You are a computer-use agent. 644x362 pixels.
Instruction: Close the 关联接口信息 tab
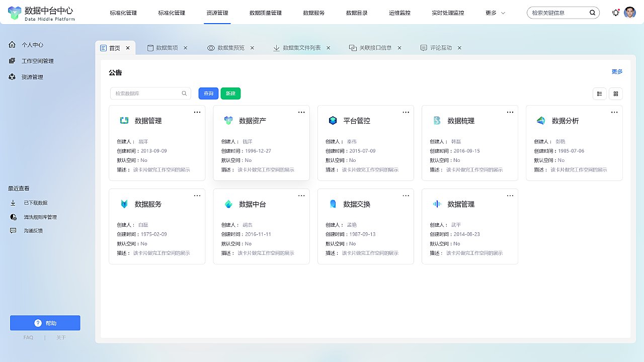399,48
